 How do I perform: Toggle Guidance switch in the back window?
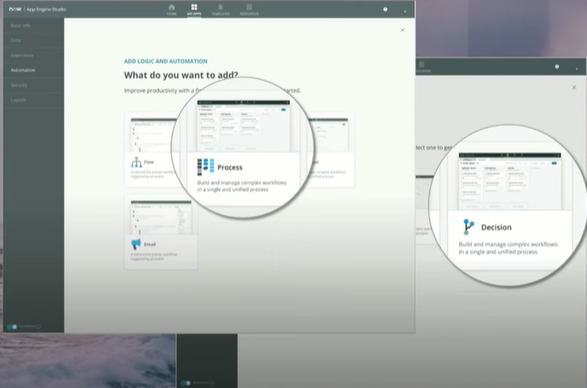[x=186, y=383]
